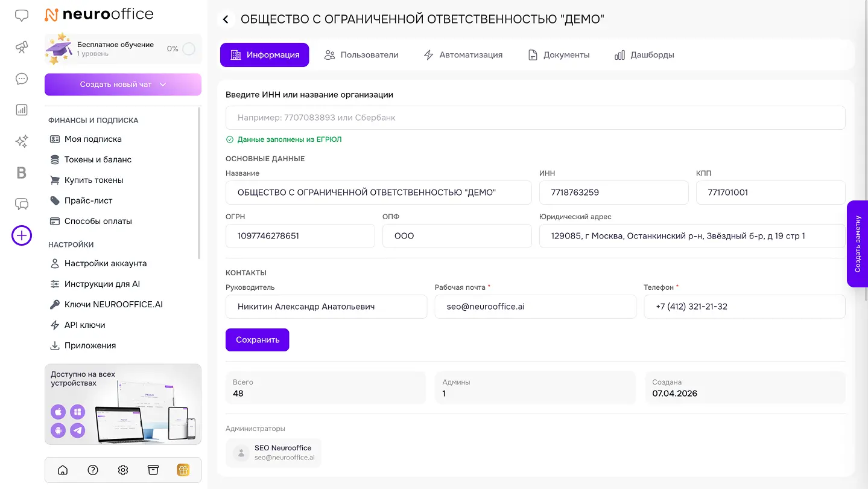Click the ОГРН field
The height and width of the screenshot is (489, 868).
[300, 236]
